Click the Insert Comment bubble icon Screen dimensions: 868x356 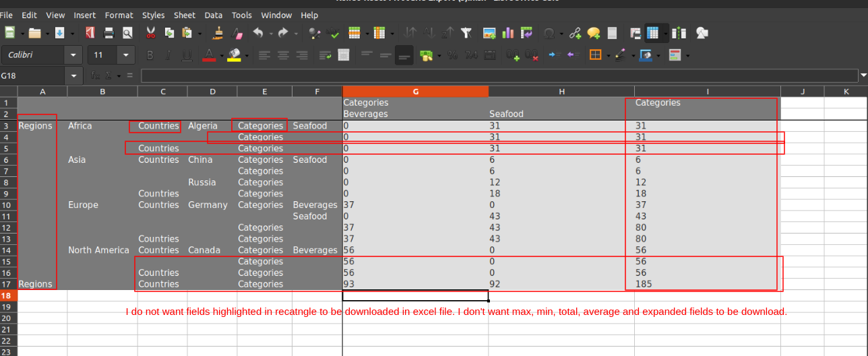click(593, 33)
